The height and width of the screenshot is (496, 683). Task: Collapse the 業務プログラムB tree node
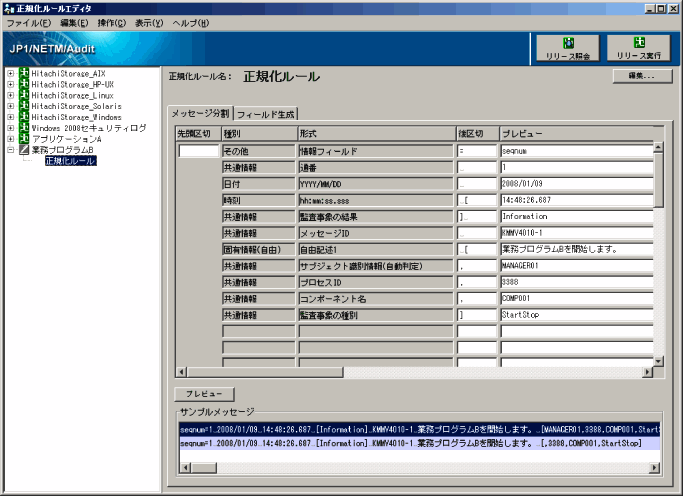coord(11,150)
